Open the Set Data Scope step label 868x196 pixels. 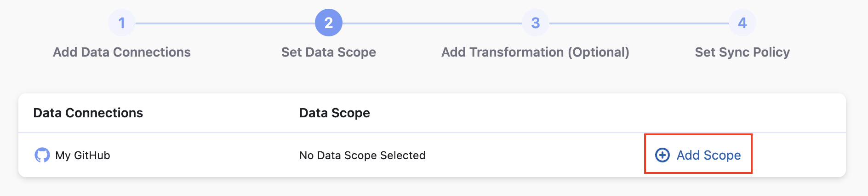point(328,52)
